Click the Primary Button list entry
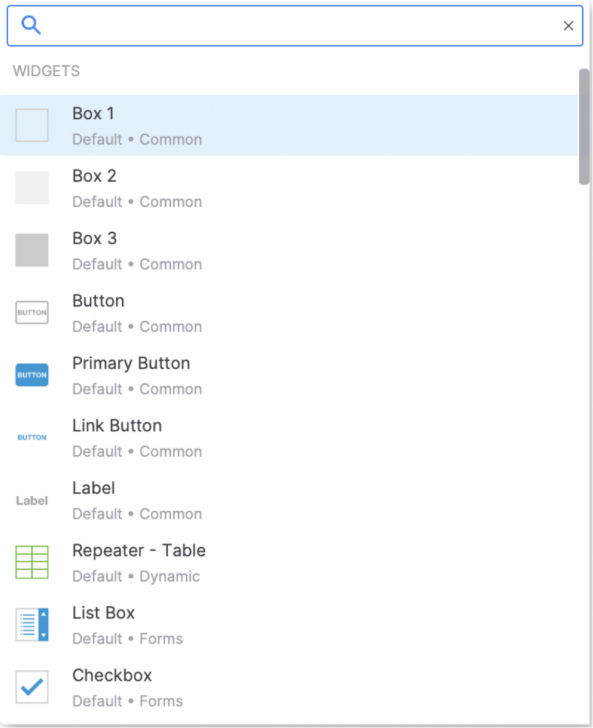Image resolution: width=593 pixels, height=728 pixels. (289, 375)
